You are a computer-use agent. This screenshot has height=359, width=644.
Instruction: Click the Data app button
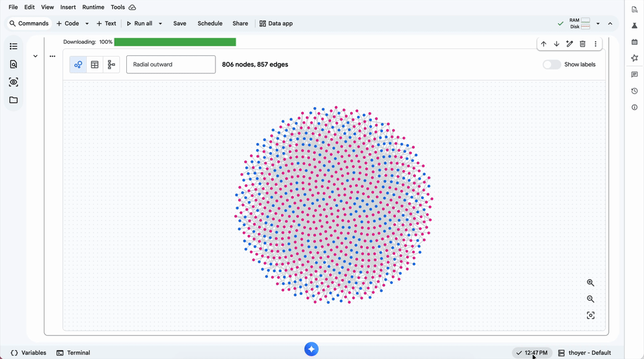[276, 23]
